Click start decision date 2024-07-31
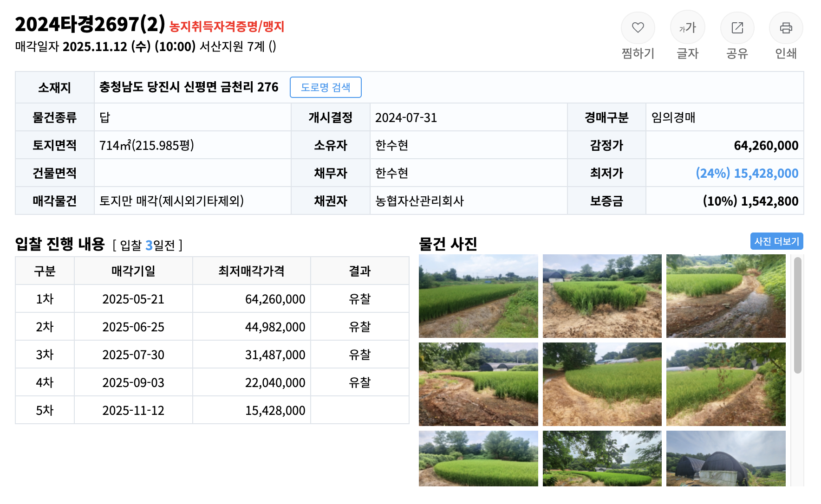 [x=406, y=118]
